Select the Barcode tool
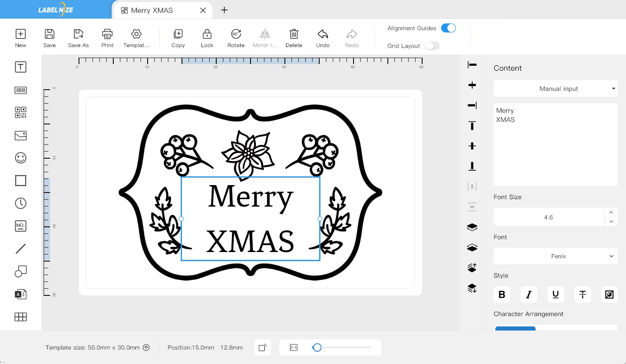Viewport: 626px width, 364px height. 21,90
